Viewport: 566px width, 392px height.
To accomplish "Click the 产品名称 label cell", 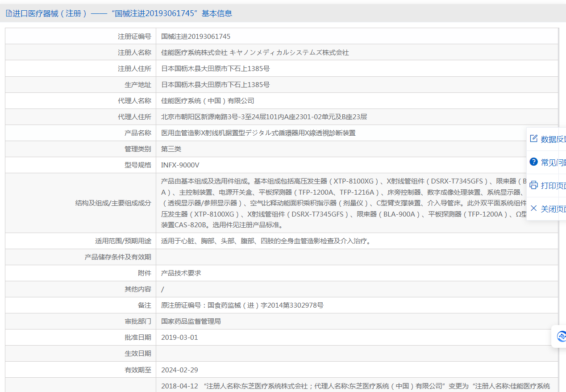I will (x=80, y=133).
